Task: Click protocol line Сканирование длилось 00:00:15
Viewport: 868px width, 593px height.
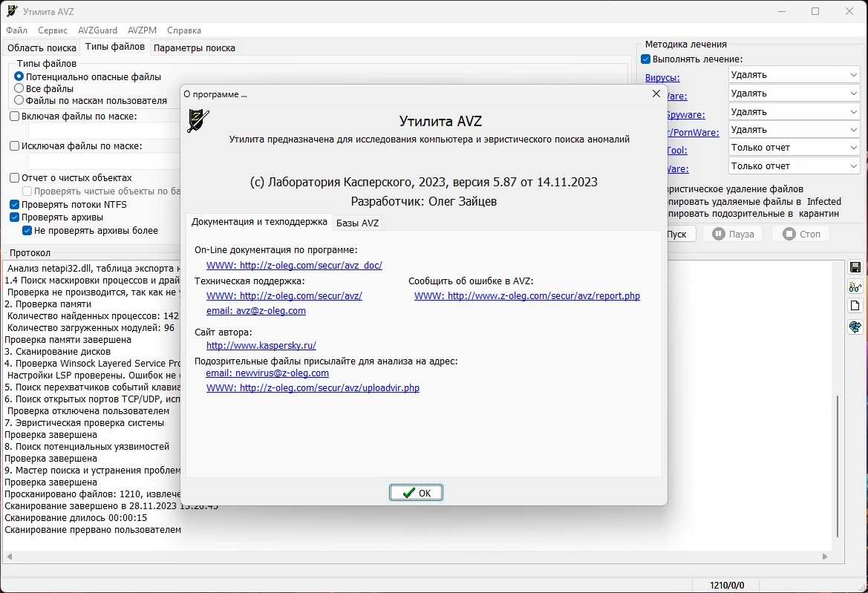Action: coord(76,518)
